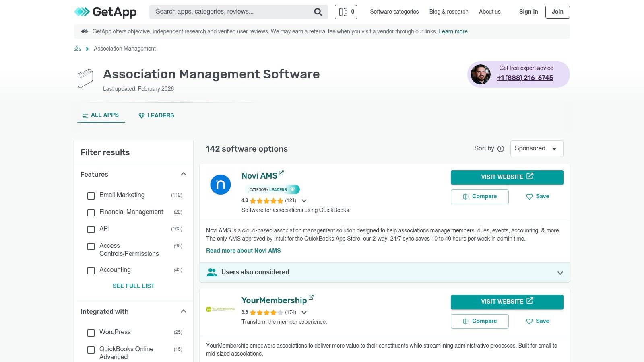This screenshot has height=362, width=644.
Task: Click the Category Leaders badge on Novi AMS
Action: tap(272, 189)
